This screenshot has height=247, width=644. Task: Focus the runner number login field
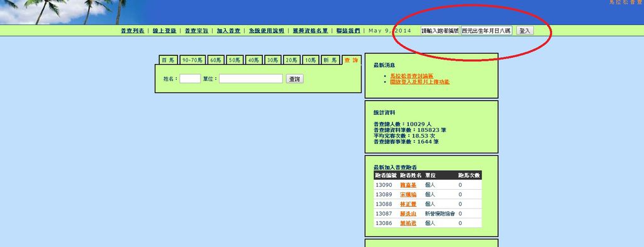pyautogui.click(x=440, y=31)
